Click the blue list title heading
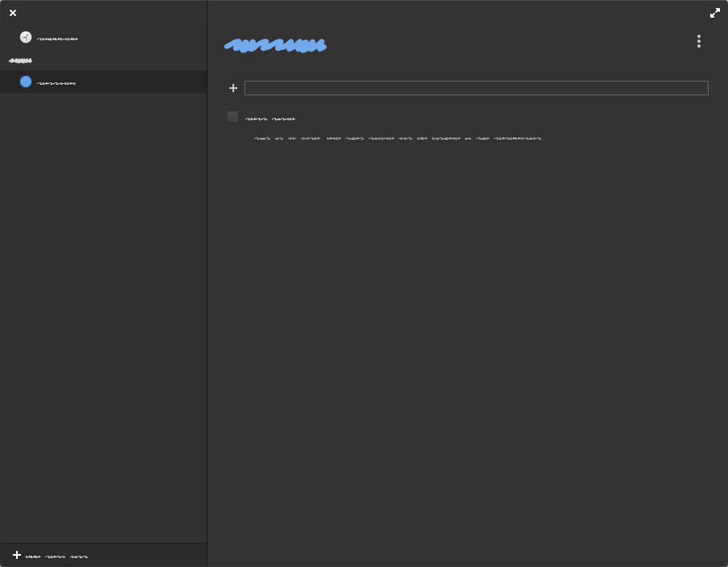728x567 pixels. [275, 45]
